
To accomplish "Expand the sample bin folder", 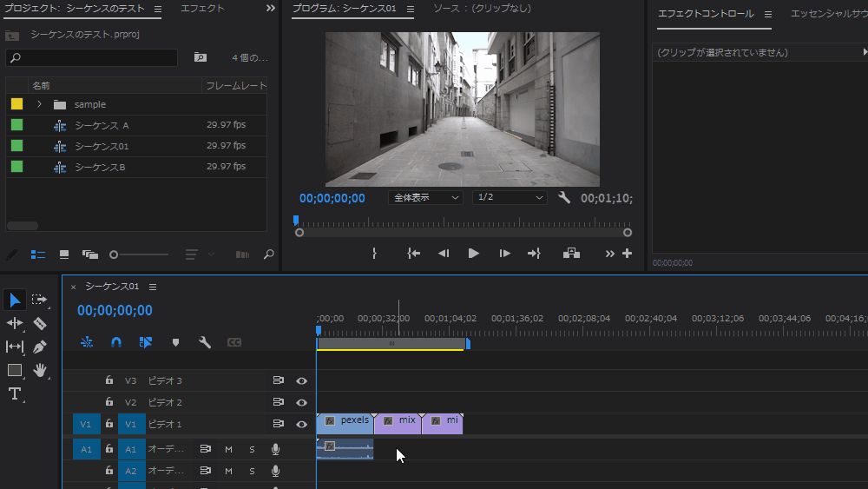I will coord(39,104).
